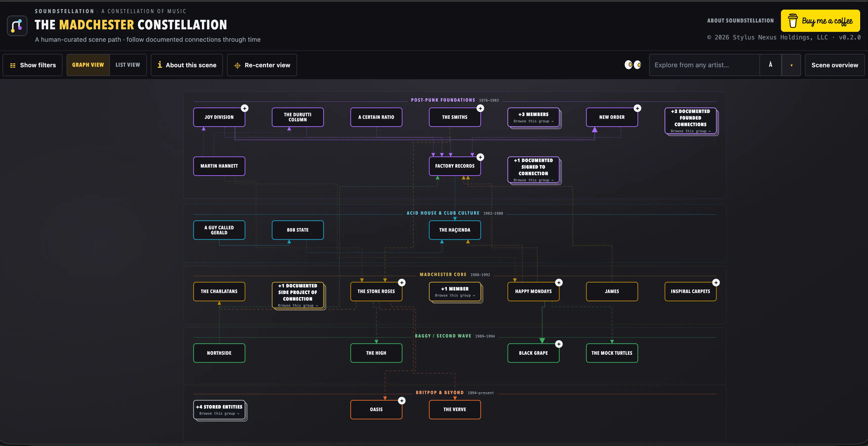The height and width of the screenshot is (446, 868).
Task: Click the Re-center view button
Action: coord(262,65)
